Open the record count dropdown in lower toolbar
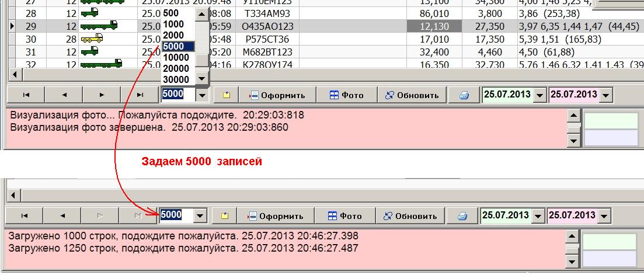 (x=200, y=216)
